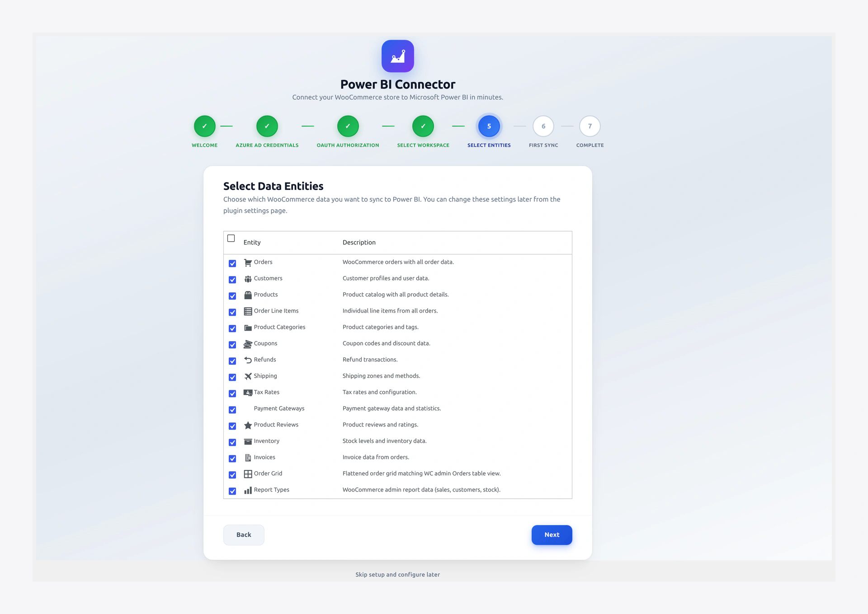Disable the Payment Gateways checkbox

tap(232, 410)
